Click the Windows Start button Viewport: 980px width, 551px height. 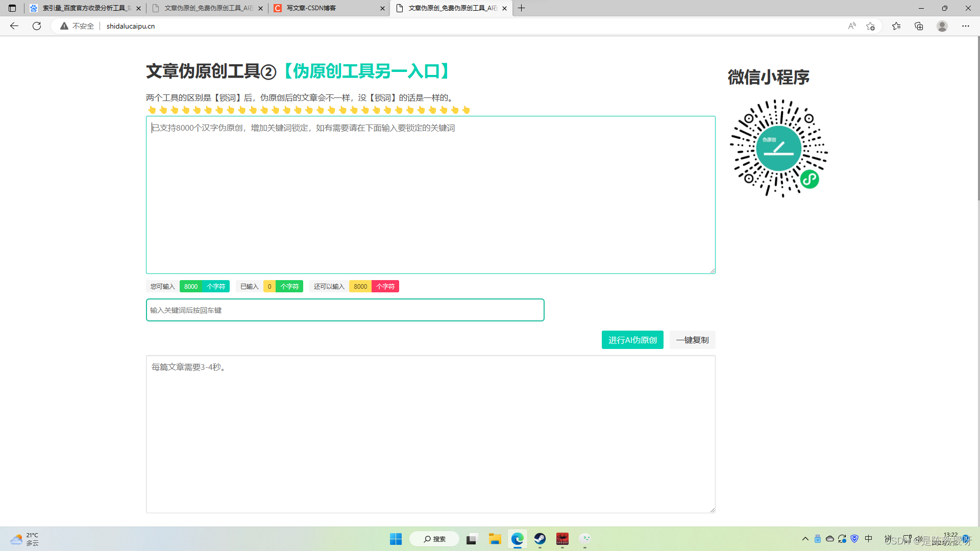pyautogui.click(x=396, y=539)
